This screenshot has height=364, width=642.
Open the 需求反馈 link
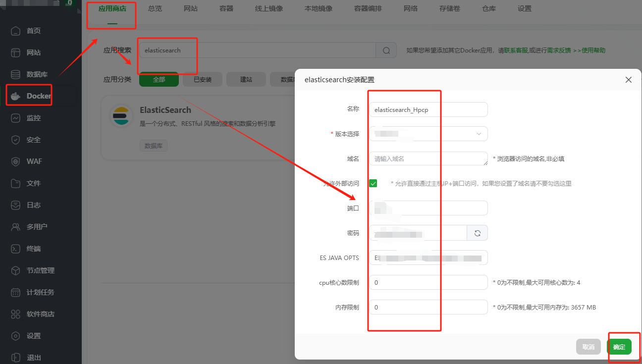click(x=559, y=51)
